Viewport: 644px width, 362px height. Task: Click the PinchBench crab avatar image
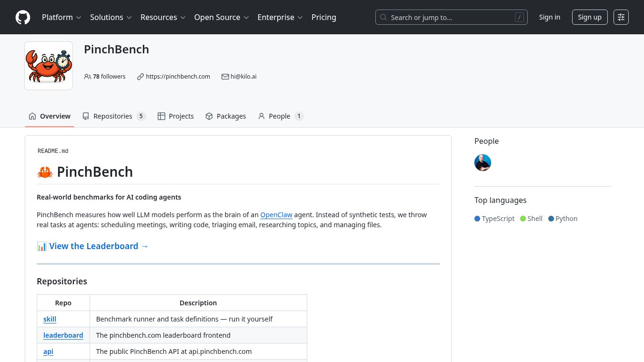49,66
